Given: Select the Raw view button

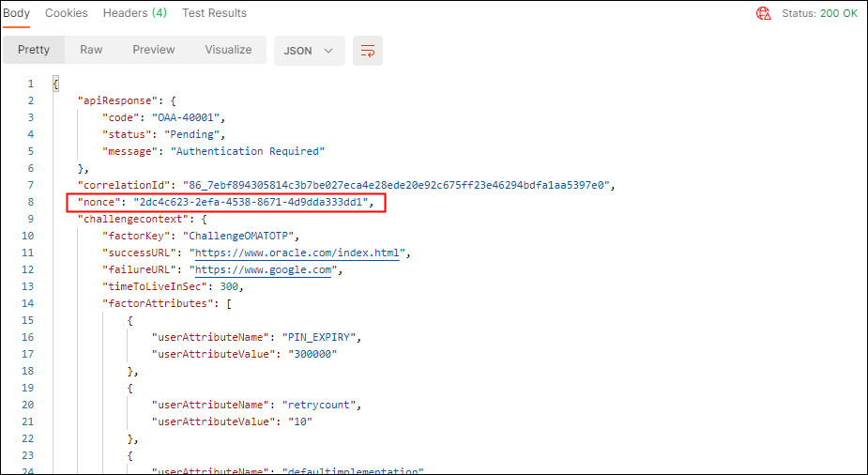Looking at the screenshot, I should click(91, 50).
